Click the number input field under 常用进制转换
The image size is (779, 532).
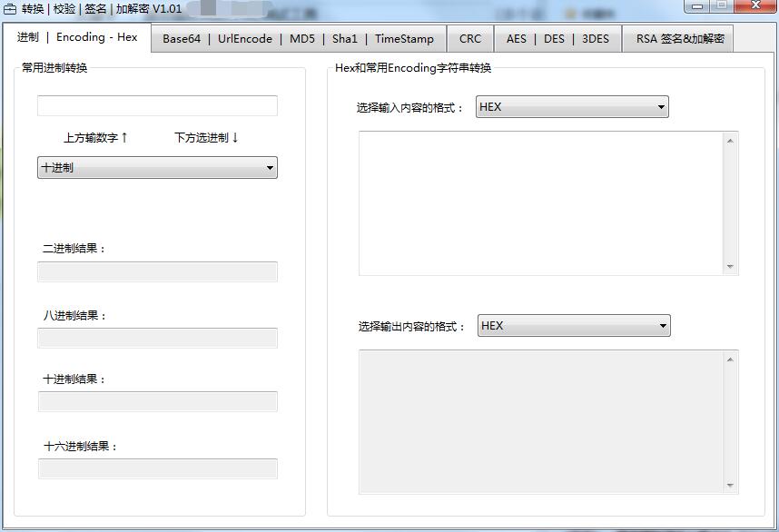point(157,106)
